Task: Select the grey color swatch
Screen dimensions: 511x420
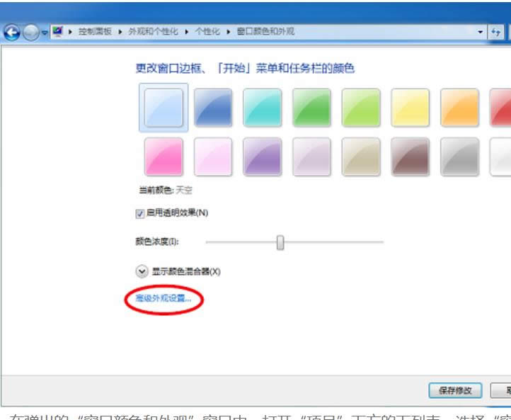Action: coord(459,157)
